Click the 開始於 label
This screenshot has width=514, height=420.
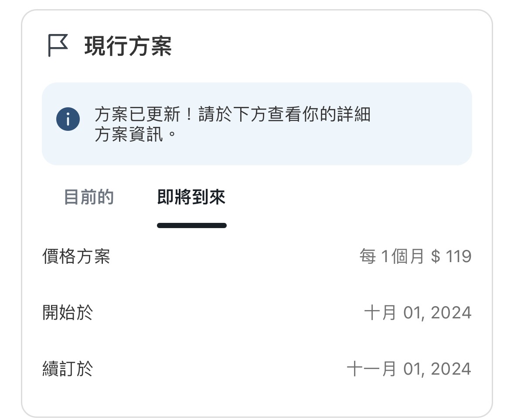tap(68, 313)
